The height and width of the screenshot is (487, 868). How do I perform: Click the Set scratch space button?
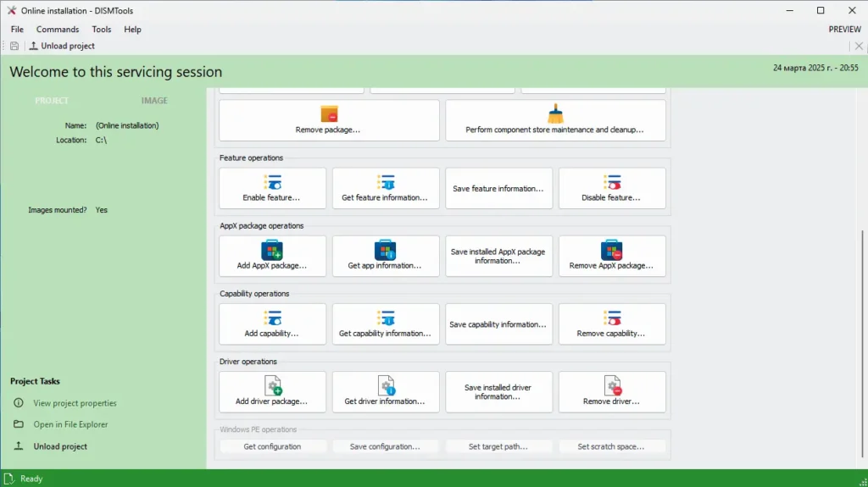click(x=612, y=446)
